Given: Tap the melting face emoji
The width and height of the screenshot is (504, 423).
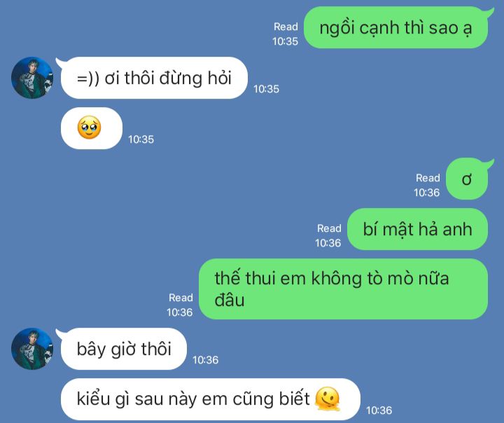Looking at the screenshot, I should click(327, 399).
